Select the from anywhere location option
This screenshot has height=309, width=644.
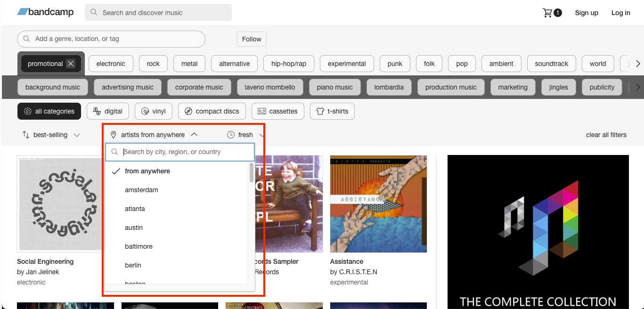pos(147,171)
